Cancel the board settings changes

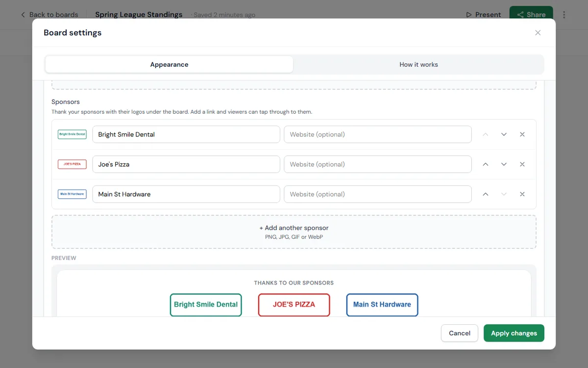(460, 333)
